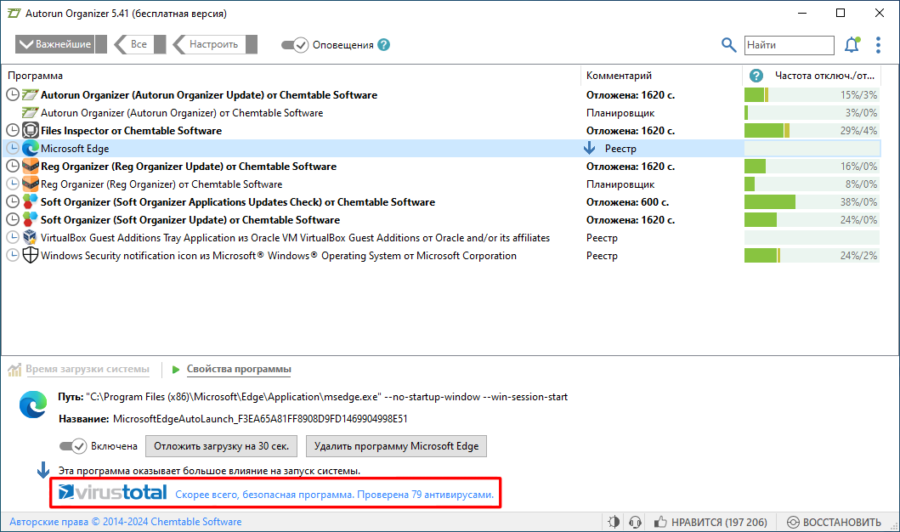Select the Важнейшие filter
The width and height of the screenshot is (900, 532).
60,44
